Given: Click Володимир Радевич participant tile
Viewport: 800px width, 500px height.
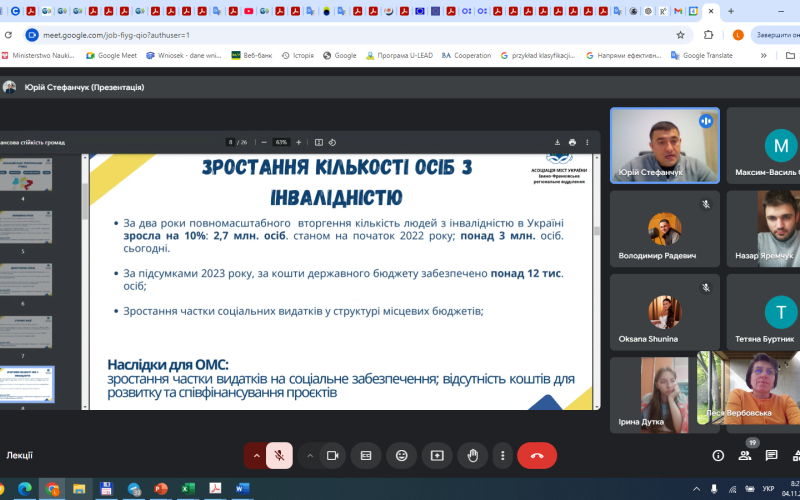Looking at the screenshot, I should coord(665,229).
